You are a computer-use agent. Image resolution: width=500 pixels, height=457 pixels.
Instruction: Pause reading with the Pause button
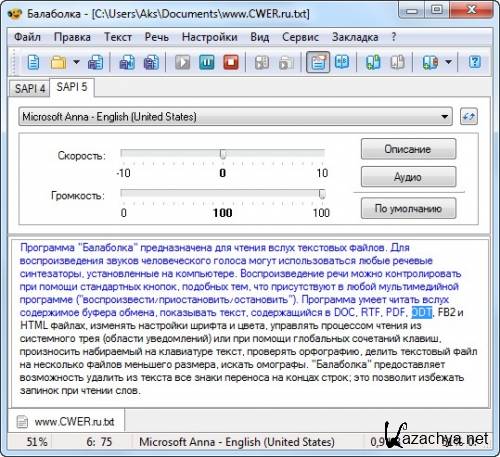tap(207, 62)
